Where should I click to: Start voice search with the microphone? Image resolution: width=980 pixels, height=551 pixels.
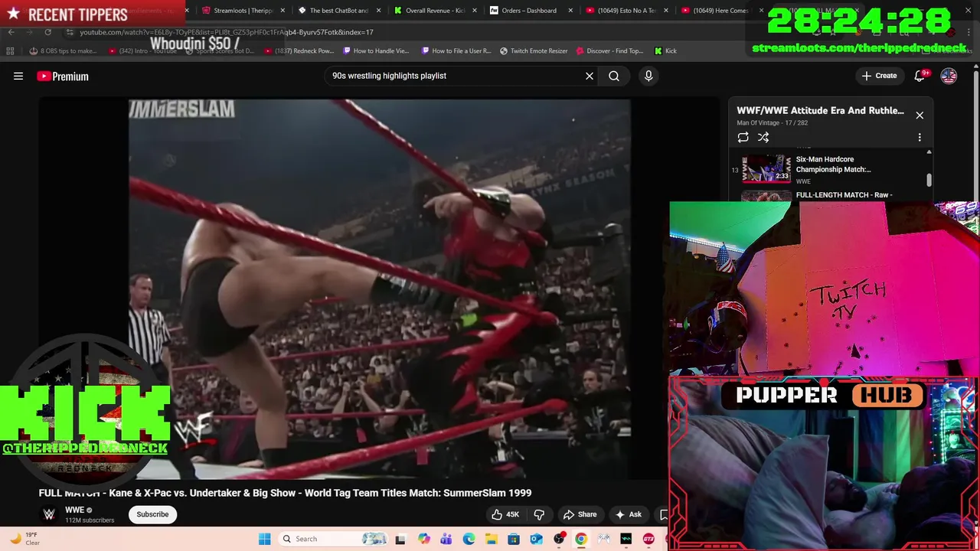coord(648,76)
